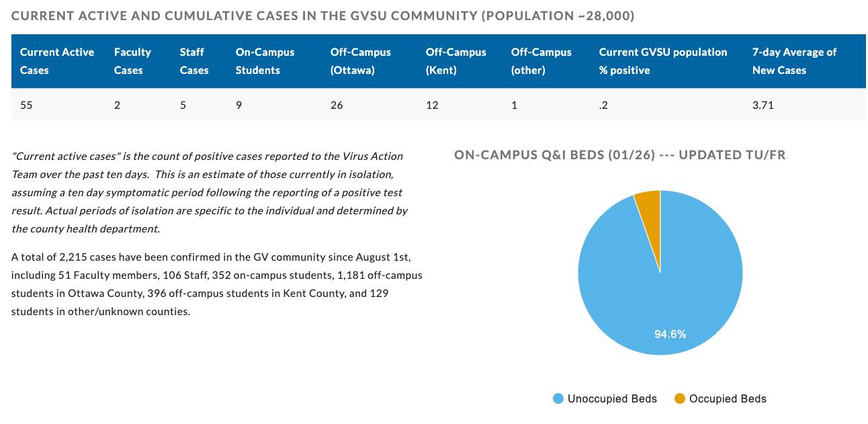Toggle the Occupied Beds legend label
The width and height of the screenshot is (868, 424).
pos(728,398)
